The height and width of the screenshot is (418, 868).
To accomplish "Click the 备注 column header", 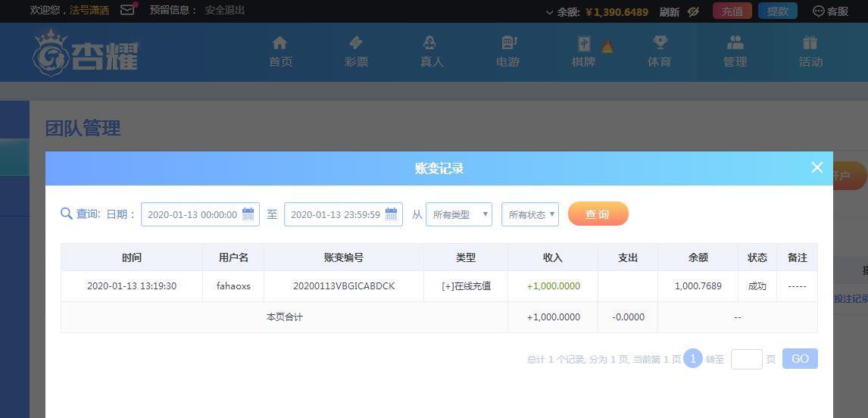I will pyautogui.click(x=797, y=257).
